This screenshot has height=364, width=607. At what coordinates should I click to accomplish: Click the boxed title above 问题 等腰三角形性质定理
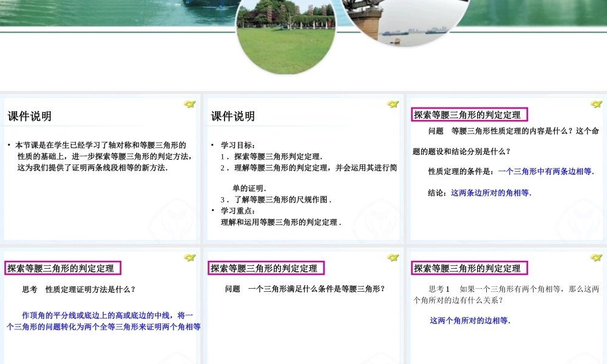[x=469, y=115]
